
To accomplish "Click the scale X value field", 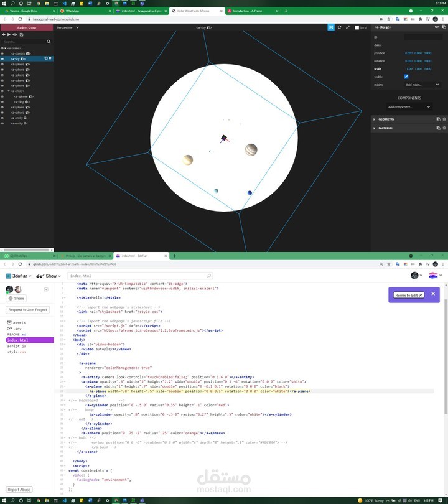I will point(409,69).
